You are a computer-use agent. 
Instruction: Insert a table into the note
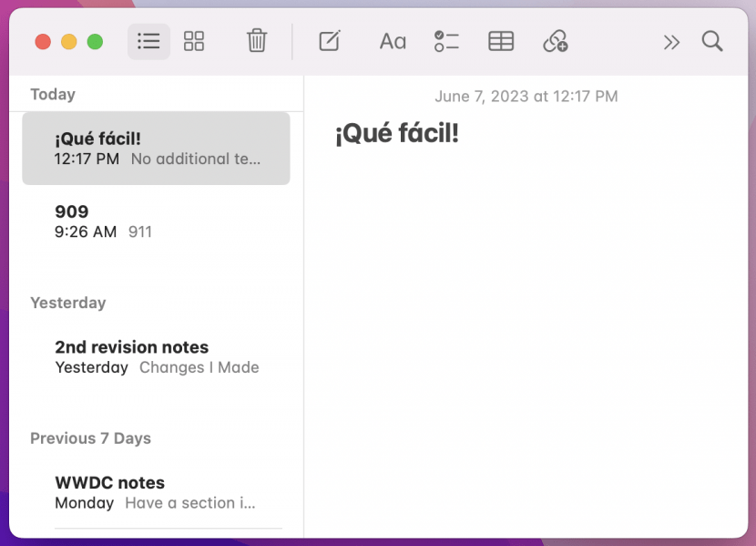click(x=501, y=41)
